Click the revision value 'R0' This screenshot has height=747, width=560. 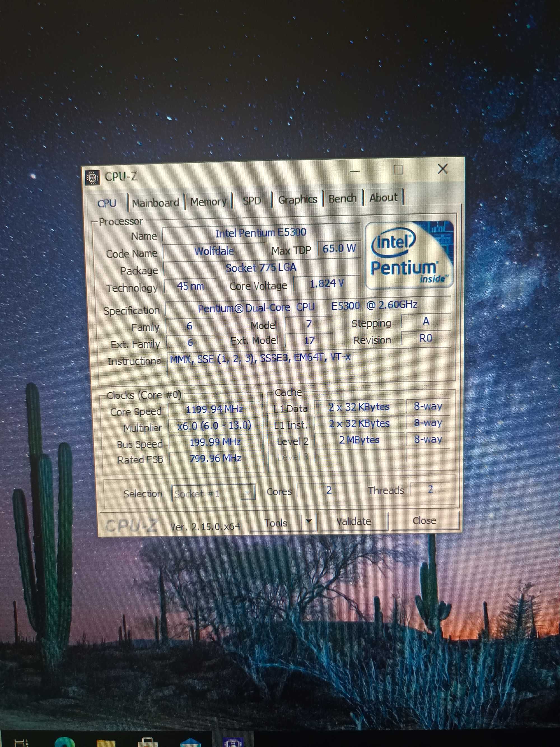(x=426, y=338)
